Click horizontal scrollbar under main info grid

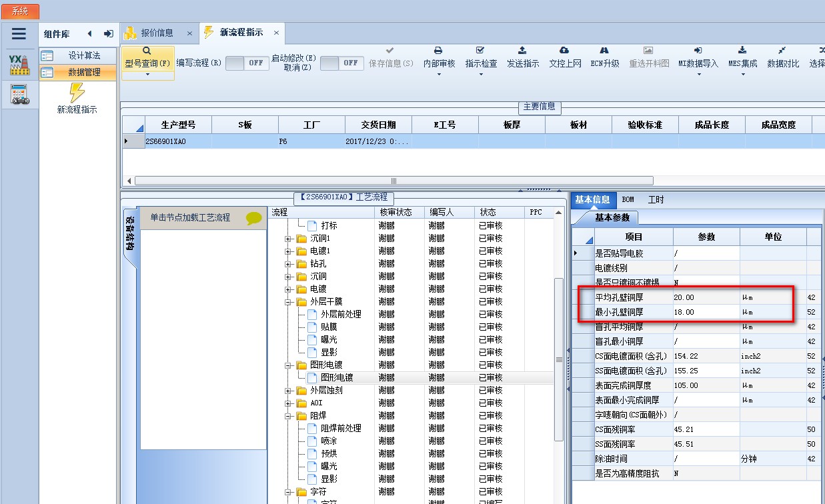[393, 181]
